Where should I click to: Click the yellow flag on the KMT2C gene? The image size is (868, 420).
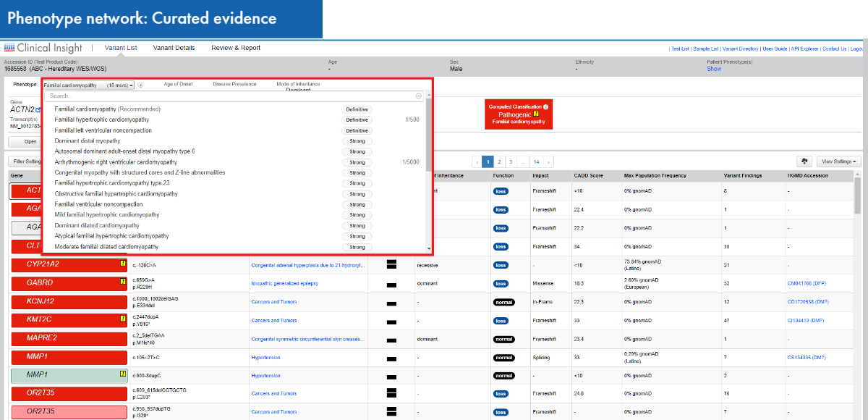coord(123,319)
